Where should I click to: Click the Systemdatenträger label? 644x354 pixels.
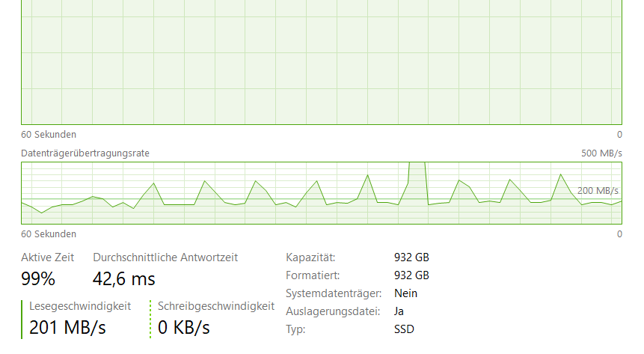pyautogui.click(x=334, y=293)
